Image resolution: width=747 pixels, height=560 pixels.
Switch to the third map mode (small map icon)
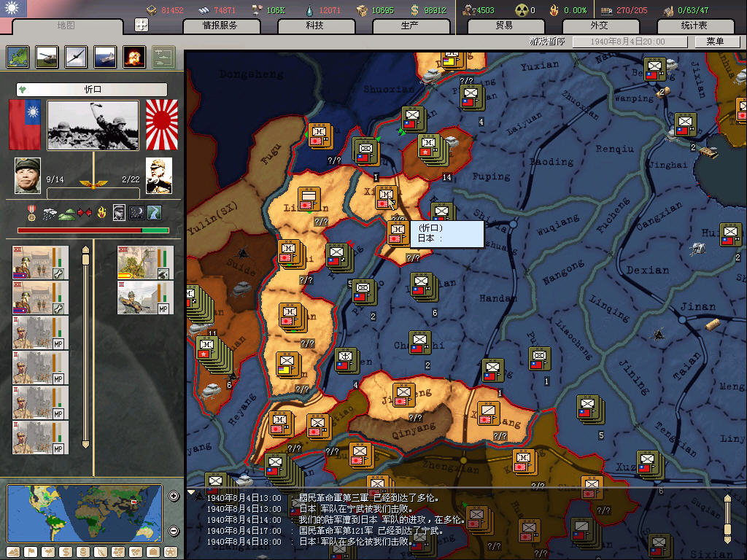pyautogui.click(x=48, y=553)
